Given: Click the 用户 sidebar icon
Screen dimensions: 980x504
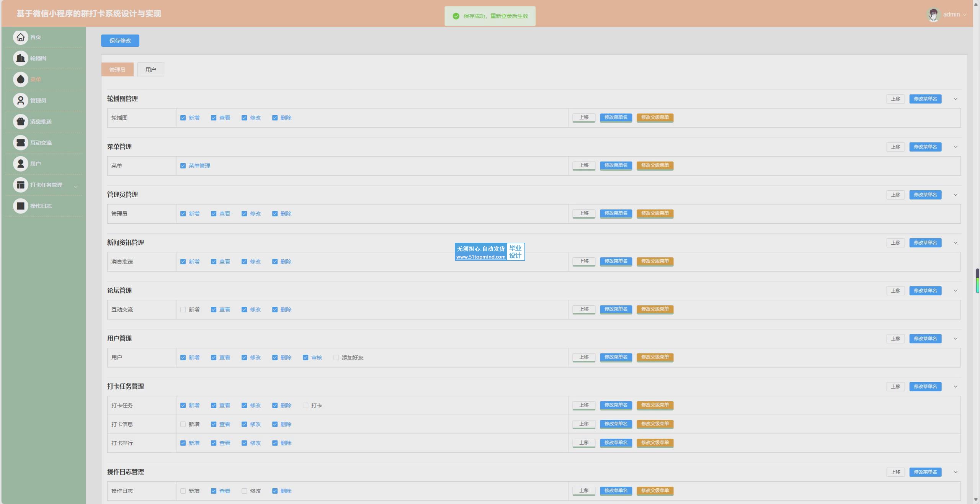Looking at the screenshot, I should [21, 164].
